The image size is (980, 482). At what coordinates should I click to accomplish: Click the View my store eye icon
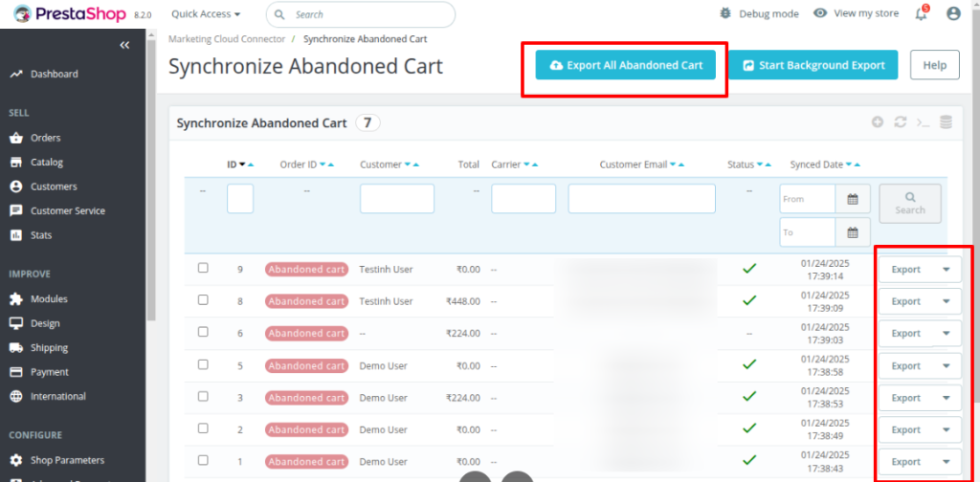820,13
